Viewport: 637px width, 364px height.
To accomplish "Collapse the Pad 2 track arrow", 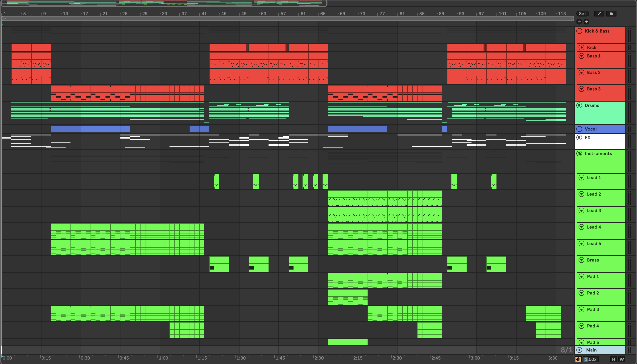I will click(582, 293).
